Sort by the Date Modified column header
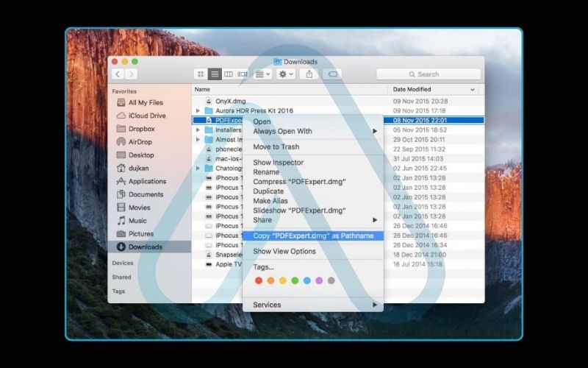Screen dimensions: 588x368 coord(412,89)
